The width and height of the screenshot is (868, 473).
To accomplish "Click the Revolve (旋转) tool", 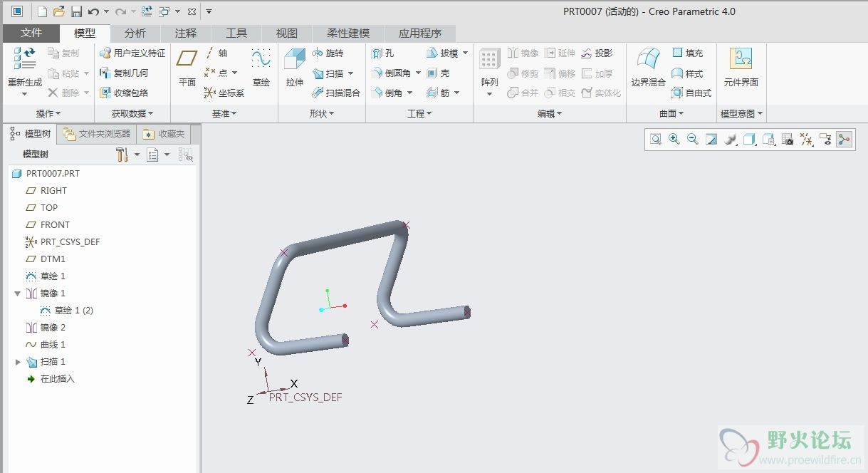I will click(x=328, y=53).
